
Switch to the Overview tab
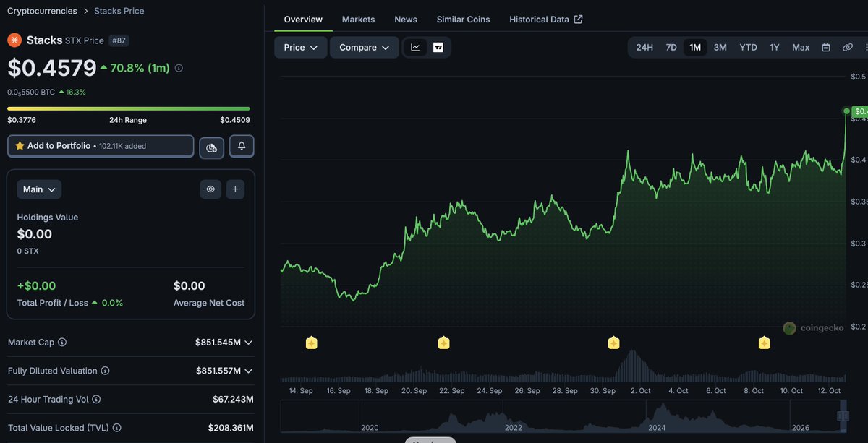(x=303, y=20)
